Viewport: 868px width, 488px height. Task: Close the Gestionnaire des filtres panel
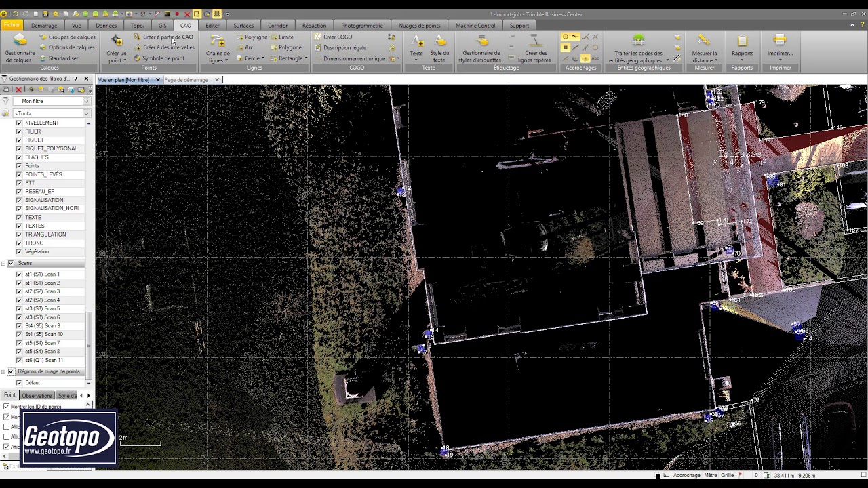coord(86,79)
